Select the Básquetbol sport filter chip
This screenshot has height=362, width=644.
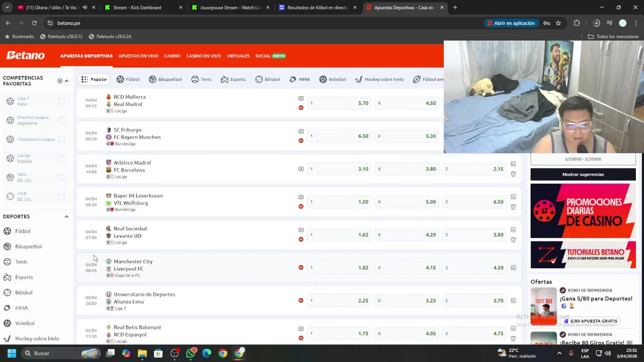[x=165, y=79]
